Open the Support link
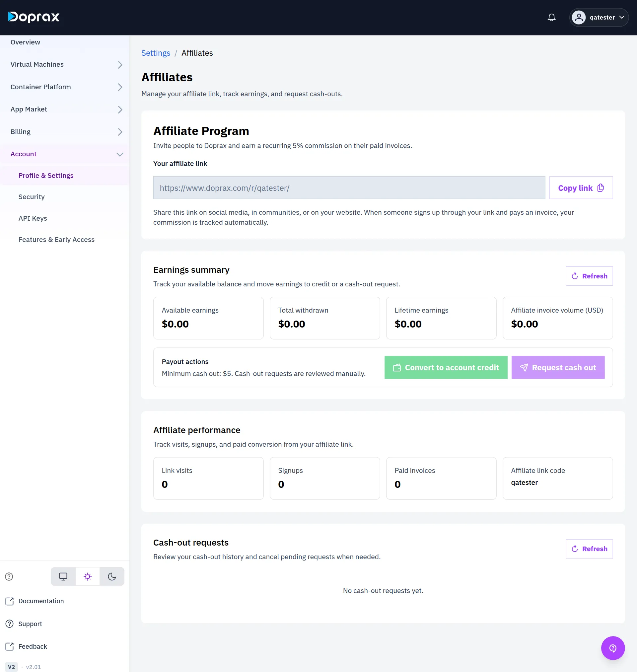The image size is (637, 672). 30,624
